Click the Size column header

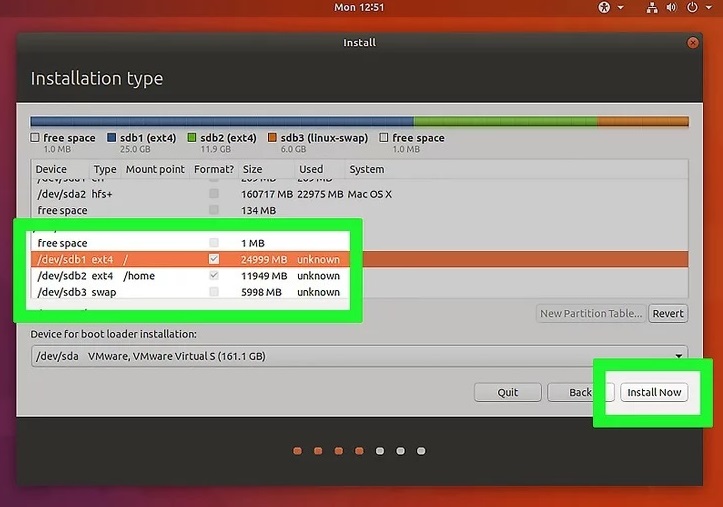pos(267,169)
